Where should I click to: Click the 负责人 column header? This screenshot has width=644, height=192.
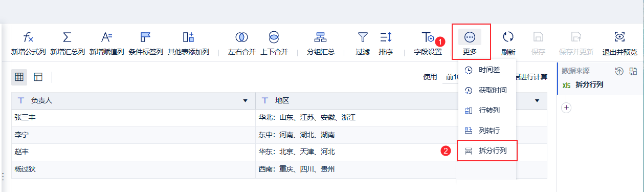[x=134, y=101]
